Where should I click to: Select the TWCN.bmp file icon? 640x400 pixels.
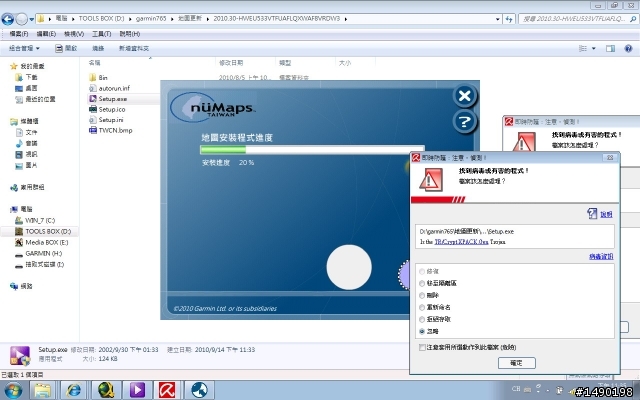pos(93,131)
